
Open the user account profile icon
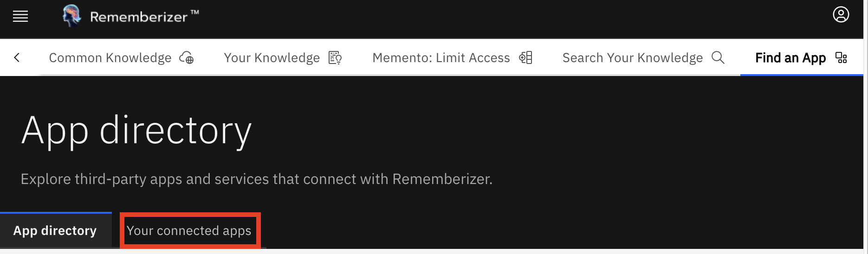click(x=841, y=15)
